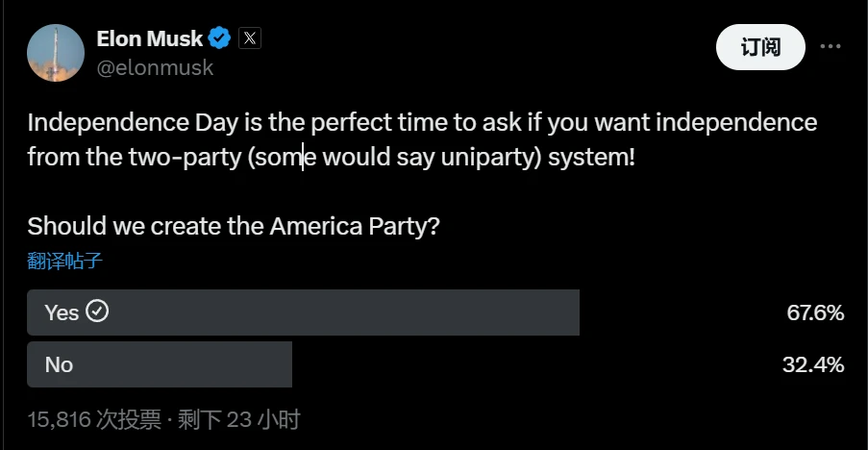Image resolution: width=868 pixels, height=450 pixels.
Task: Open Elon Musk's rocket profile avatar
Action: [x=55, y=52]
